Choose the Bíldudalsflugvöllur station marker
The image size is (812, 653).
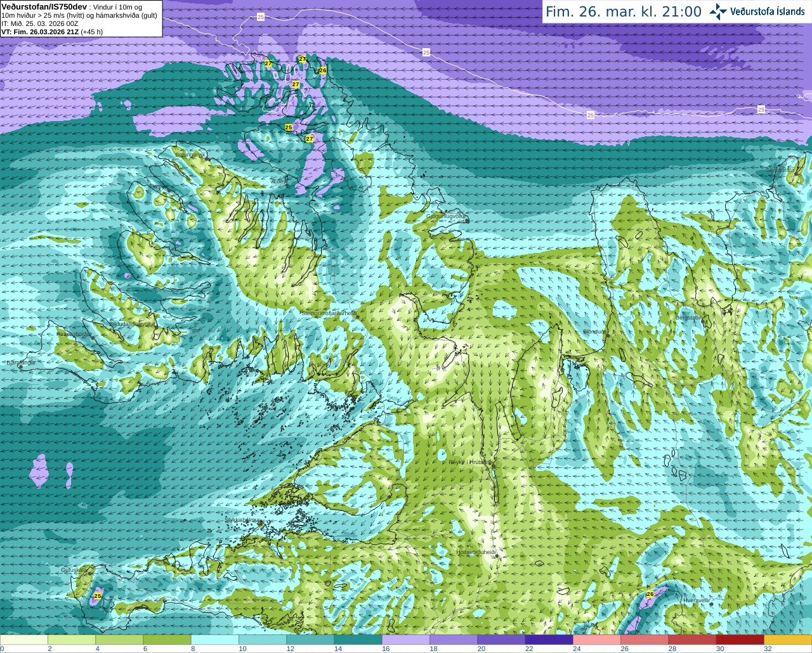(x=157, y=328)
